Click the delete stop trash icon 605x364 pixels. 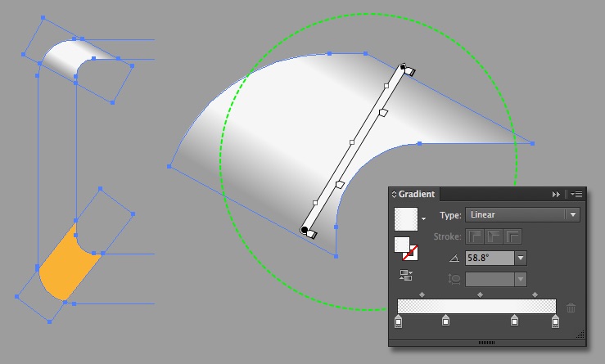tap(571, 308)
